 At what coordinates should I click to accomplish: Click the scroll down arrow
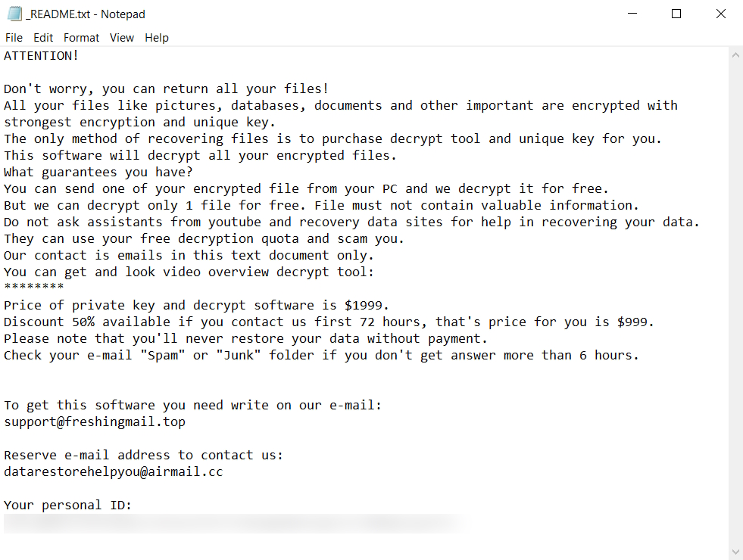[x=735, y=552]
